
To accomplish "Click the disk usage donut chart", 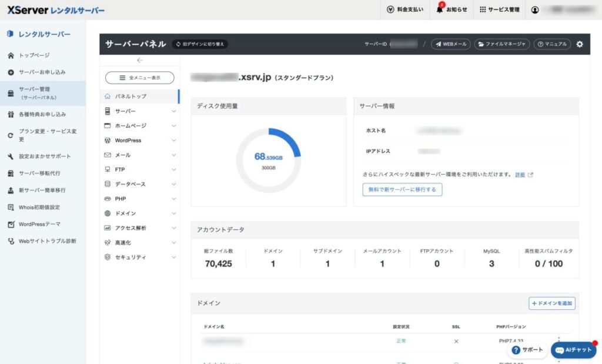I will [269, 160].
